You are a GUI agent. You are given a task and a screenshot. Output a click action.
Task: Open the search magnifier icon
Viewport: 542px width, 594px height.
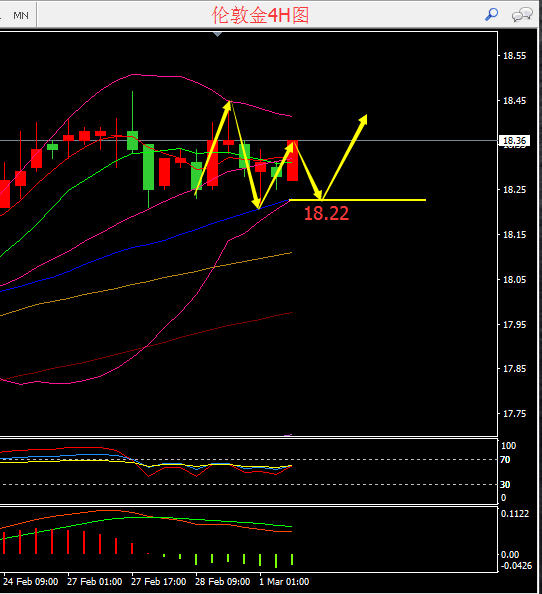[x=492, y=14]
